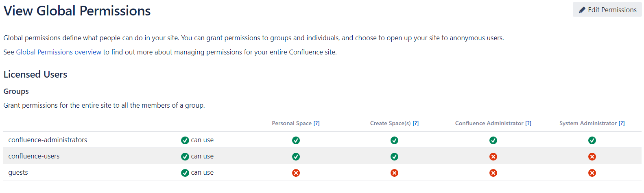This screenshot has height=193, width=644.
Task: Click green check for confluence-administrators Confluence Administrator
Action: (x=493, y=140)
